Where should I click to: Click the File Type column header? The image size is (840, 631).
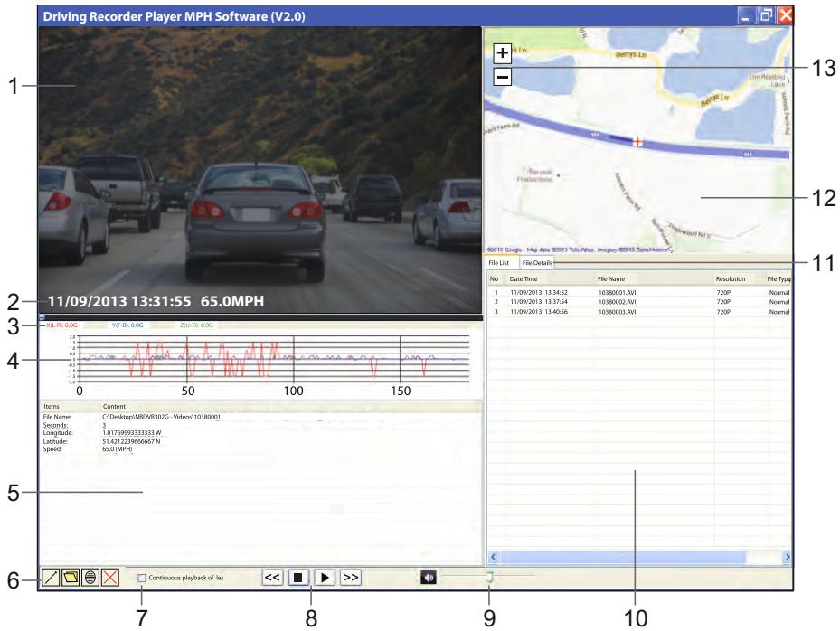[x=779, y=279]
